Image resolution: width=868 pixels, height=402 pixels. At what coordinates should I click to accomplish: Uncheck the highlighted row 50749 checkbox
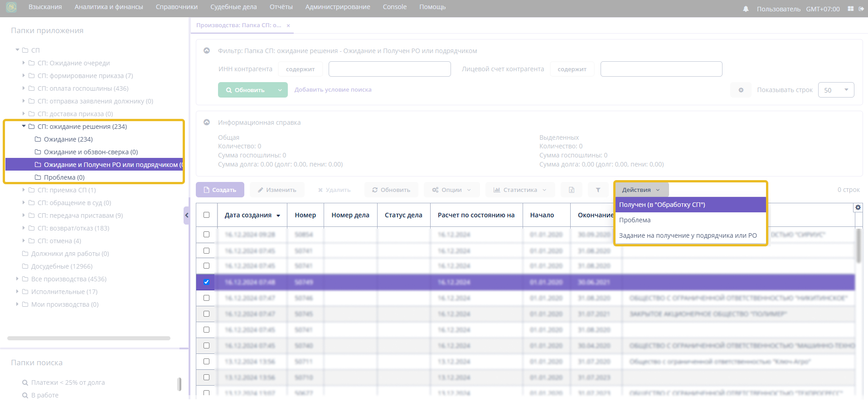tap(207, 282)
